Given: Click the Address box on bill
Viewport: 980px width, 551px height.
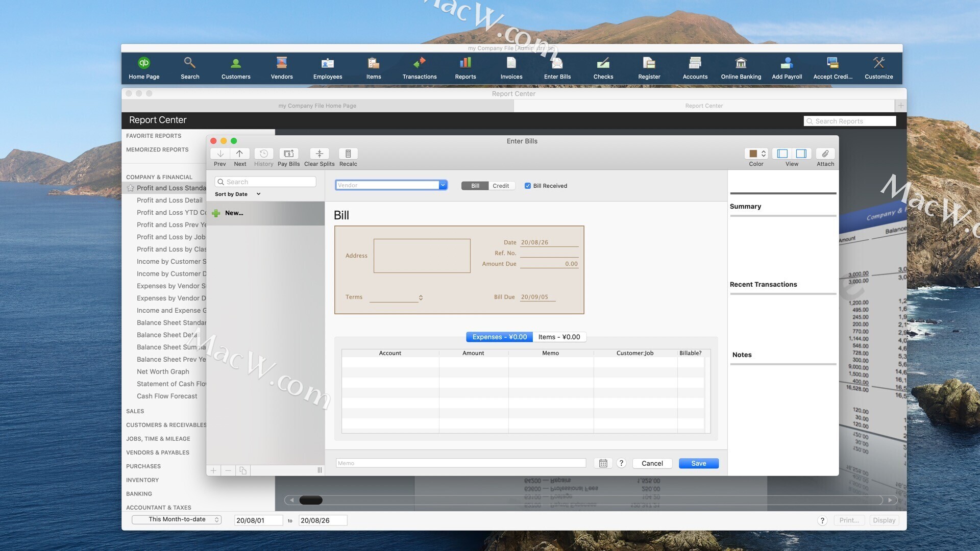Looking at the screenshot, I should 422,256.
